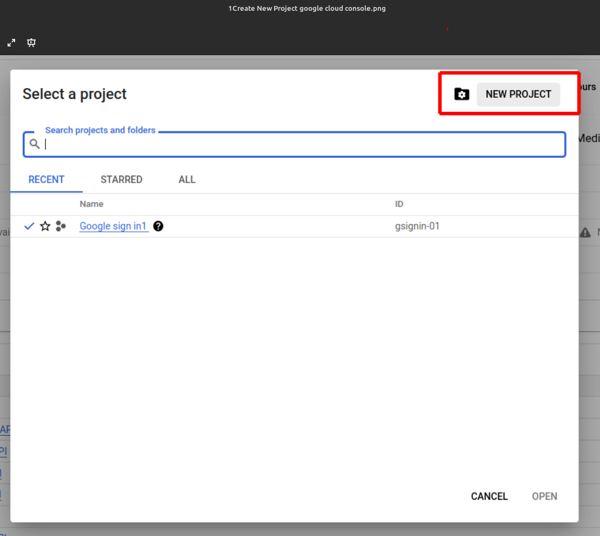Image resolution: width=600 pixels, height=536 pixels.
Task: Start slideshow presentation icon in viewer
Action: [x=31, y=42]
